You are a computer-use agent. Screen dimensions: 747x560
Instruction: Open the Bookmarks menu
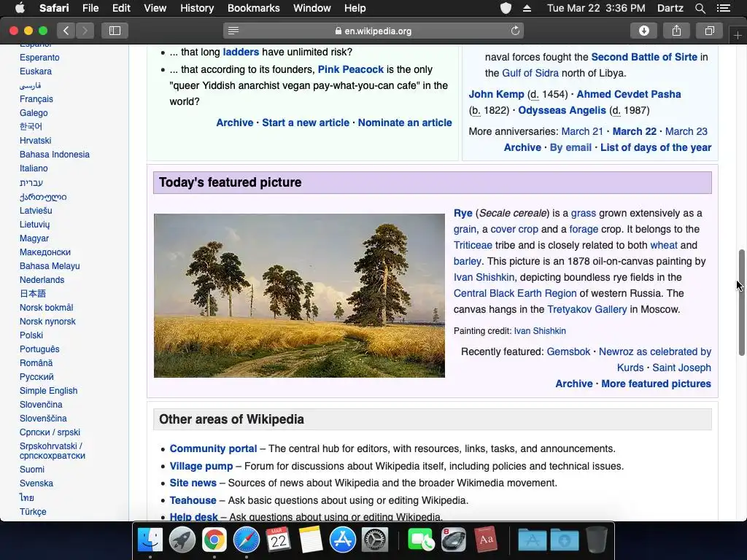[x=253, y=8]
